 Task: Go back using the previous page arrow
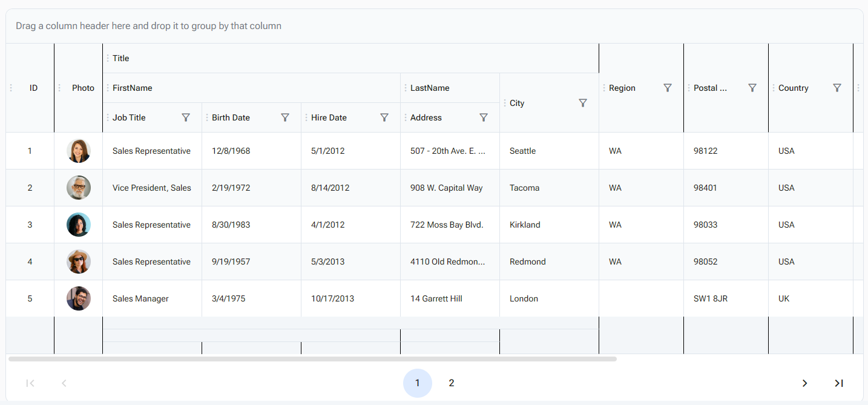coord(64,383)
